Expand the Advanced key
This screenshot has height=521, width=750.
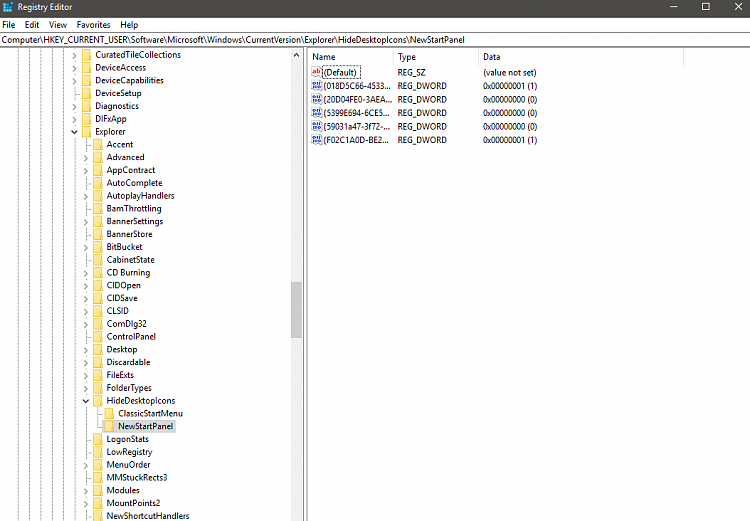pos(86,158)
